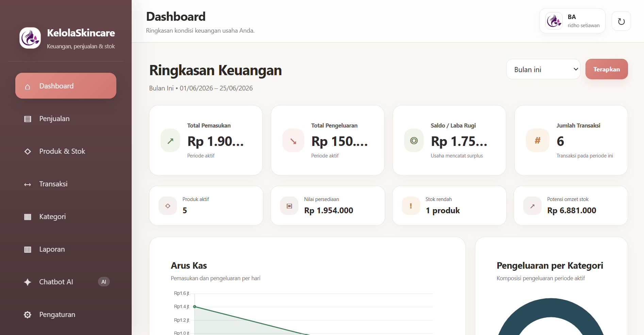Click the Potensi omzet stok arrow icon

[x=532, y=206]
